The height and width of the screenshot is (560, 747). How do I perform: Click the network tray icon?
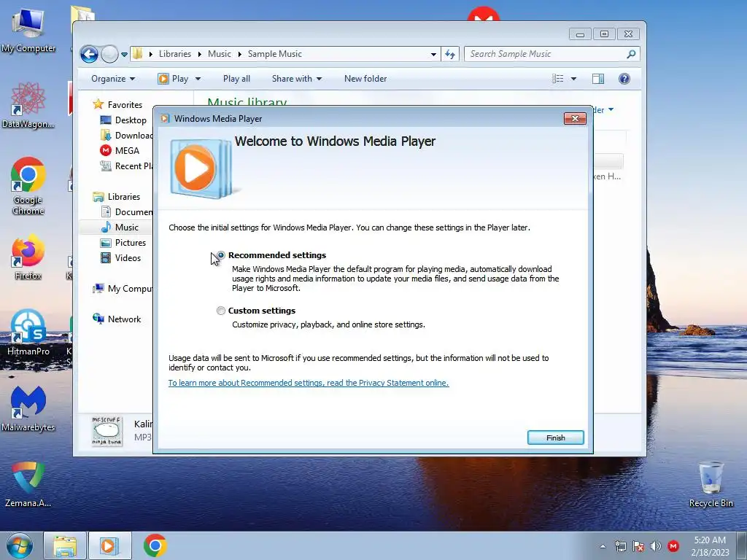click(x=620, y=546)
